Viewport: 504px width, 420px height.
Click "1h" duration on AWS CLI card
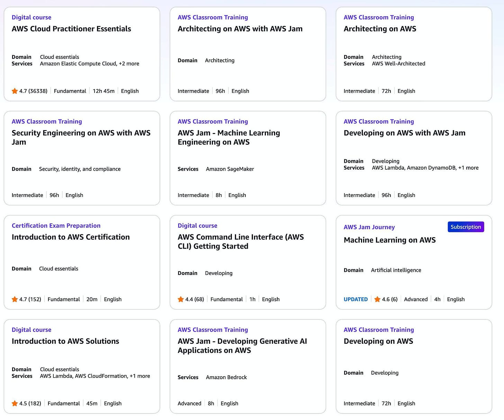(x=252, y=299)
